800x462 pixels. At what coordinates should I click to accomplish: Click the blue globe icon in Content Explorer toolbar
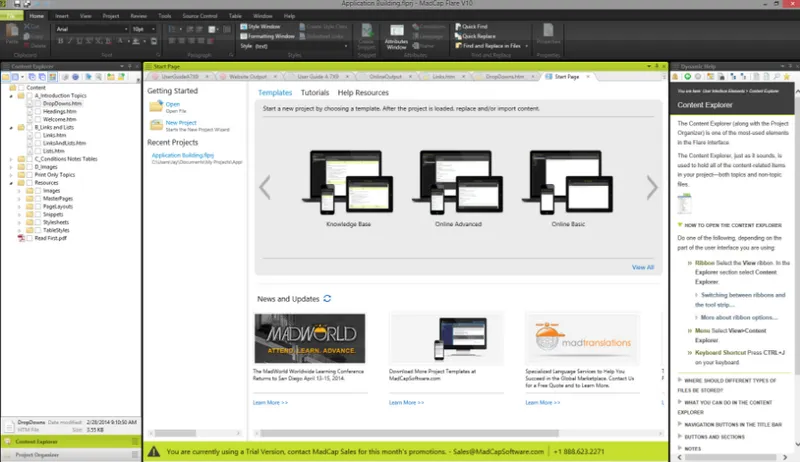[76, 77]
